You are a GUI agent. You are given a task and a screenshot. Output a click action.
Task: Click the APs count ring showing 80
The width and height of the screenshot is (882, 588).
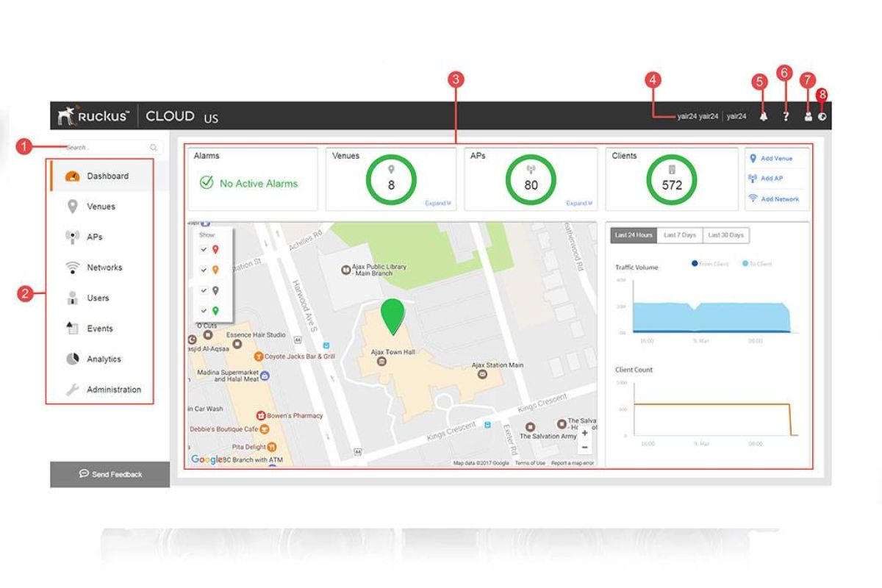point(531,180)
